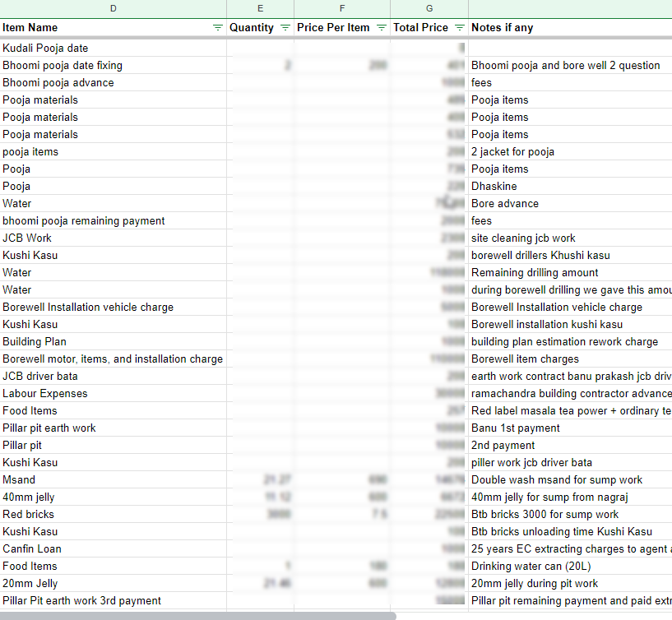Image resolution: width=672 pixels, height=620 pixels.
Task: Select column F header
Action: click(342, 8)
